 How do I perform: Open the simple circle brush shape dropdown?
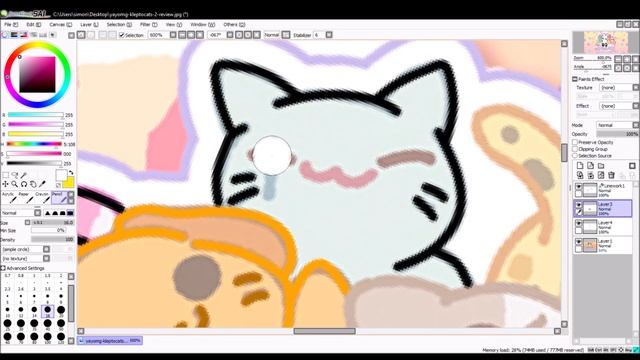point(25,249)
